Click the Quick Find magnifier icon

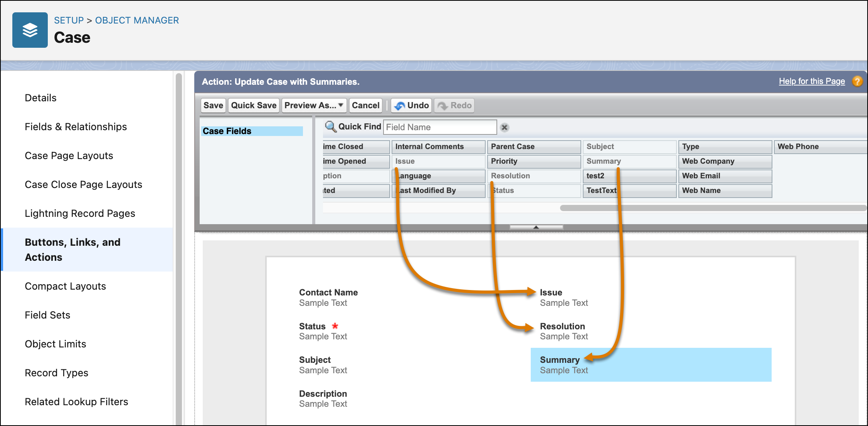pyautogui.click(x=330, y=127)
